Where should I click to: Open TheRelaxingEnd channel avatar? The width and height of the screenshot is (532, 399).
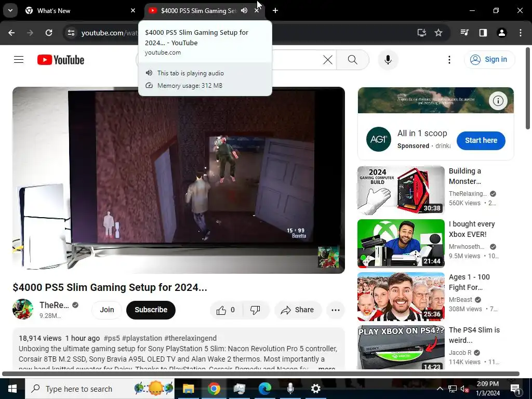[23, 309]
